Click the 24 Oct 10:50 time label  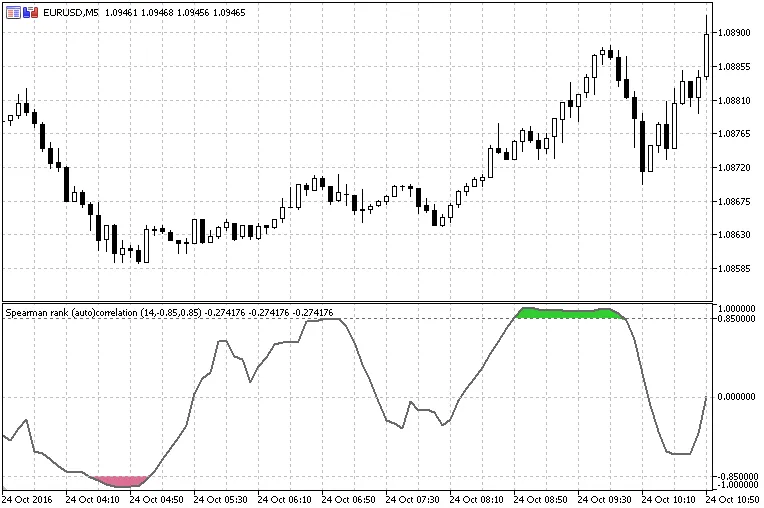point(734,498)
